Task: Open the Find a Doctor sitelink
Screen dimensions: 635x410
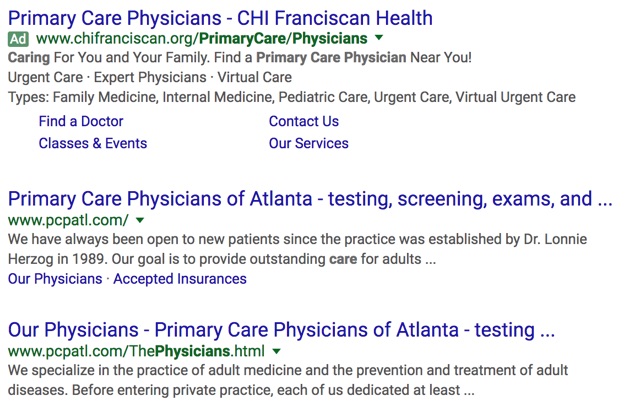Action: pyautogui.click(x=81, y=121)
